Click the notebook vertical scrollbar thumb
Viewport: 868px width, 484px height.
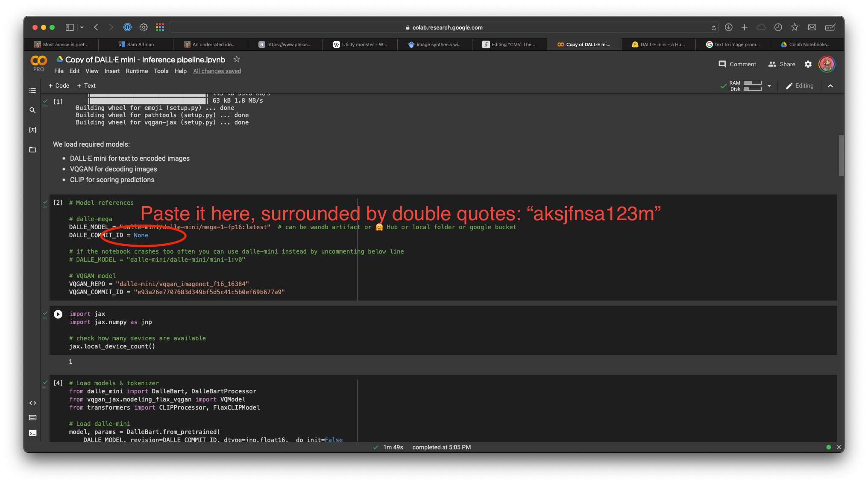[x=841, y=156]
